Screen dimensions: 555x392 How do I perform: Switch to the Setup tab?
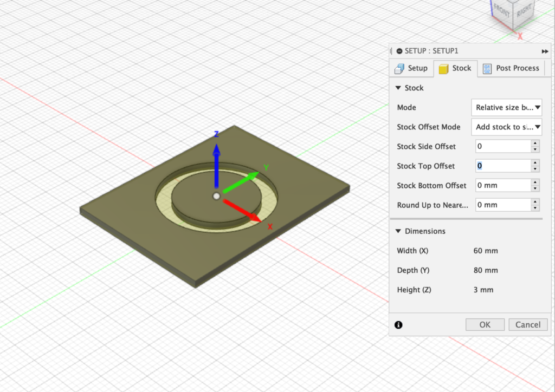pos(411,68)
